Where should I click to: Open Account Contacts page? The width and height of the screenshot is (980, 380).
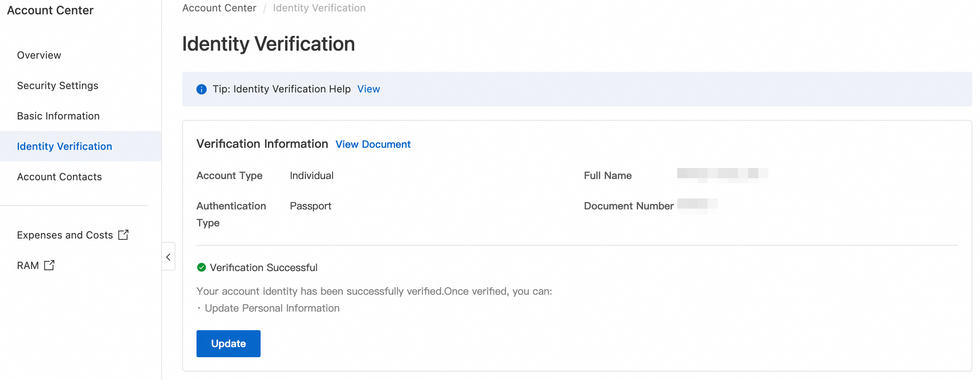[x=59, y=177]
